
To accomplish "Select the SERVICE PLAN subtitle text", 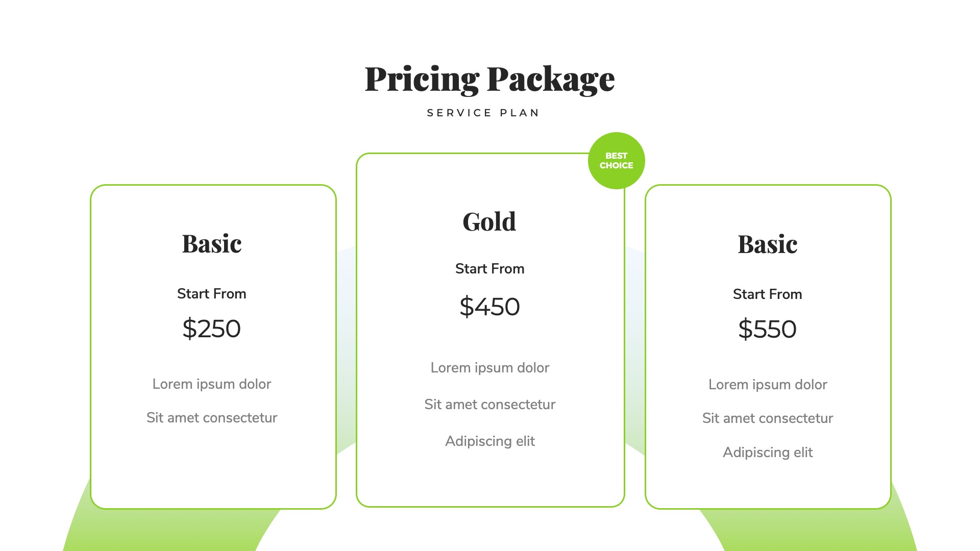I will pyautogui.click(x=483, y=113).
